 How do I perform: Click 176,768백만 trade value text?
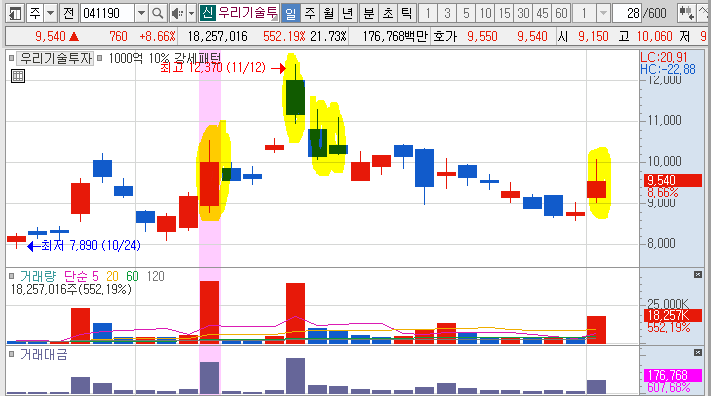pos(395,36)
